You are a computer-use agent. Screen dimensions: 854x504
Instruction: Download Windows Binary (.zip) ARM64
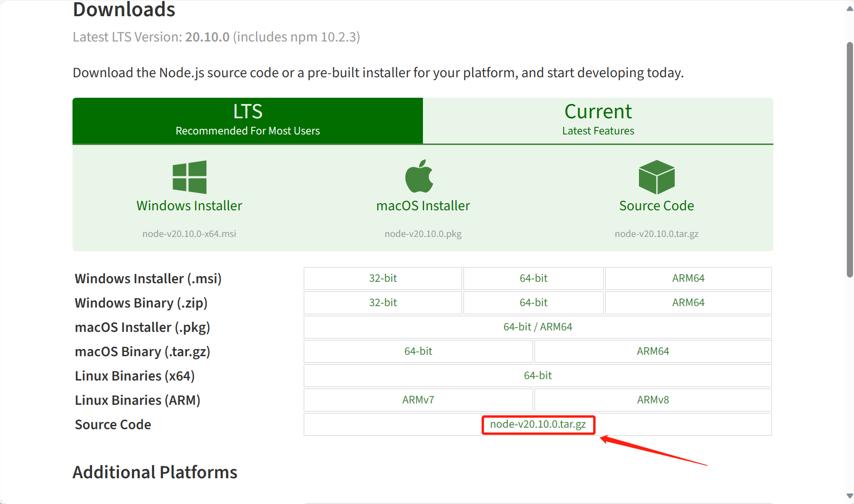(689, 303)
